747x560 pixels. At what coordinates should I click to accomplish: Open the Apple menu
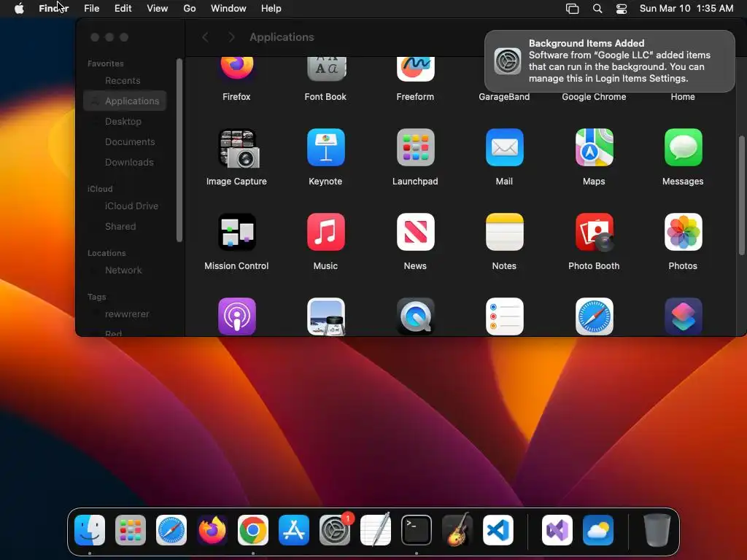19,9
